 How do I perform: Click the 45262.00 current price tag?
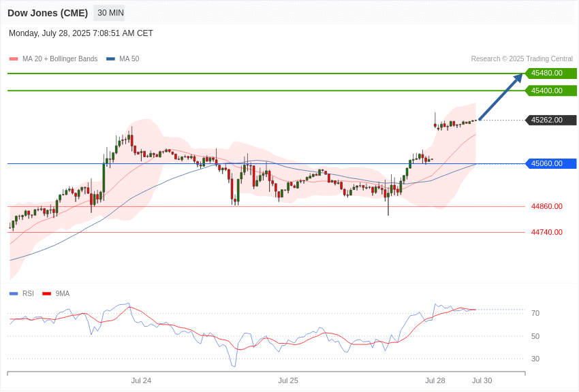(x=550, y=120)
